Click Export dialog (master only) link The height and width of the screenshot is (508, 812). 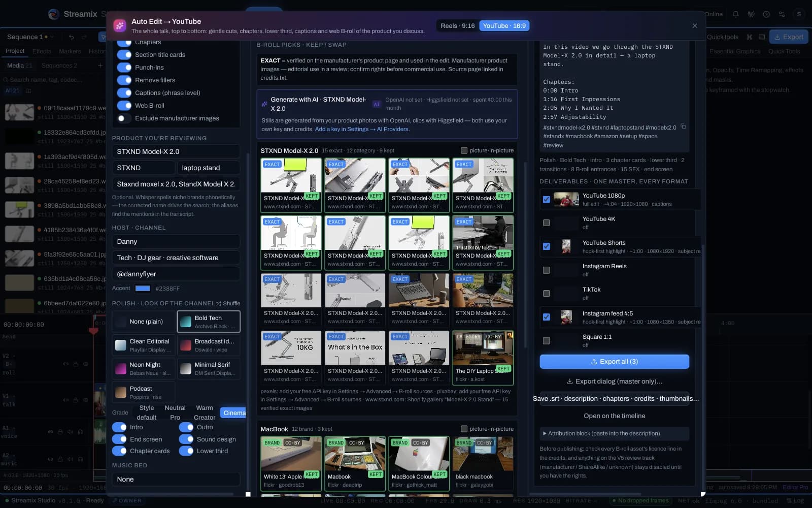614,382
